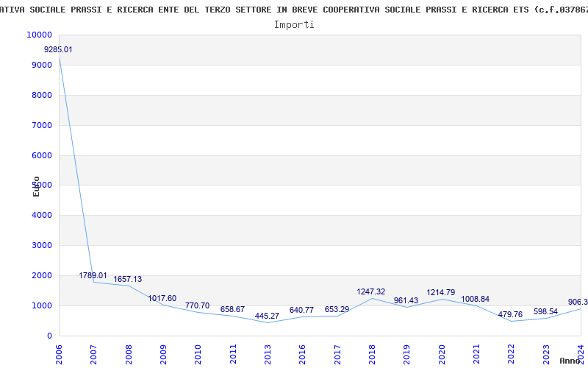588x368 pixels.
Task: Click the 2024 year axis label
Action: pos(581,353)
